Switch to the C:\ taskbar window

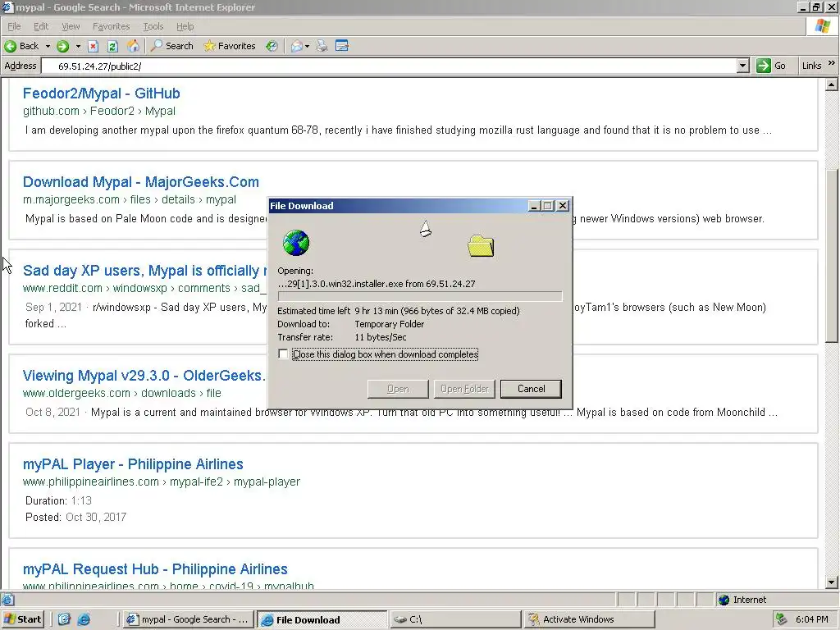pos(455,619)
